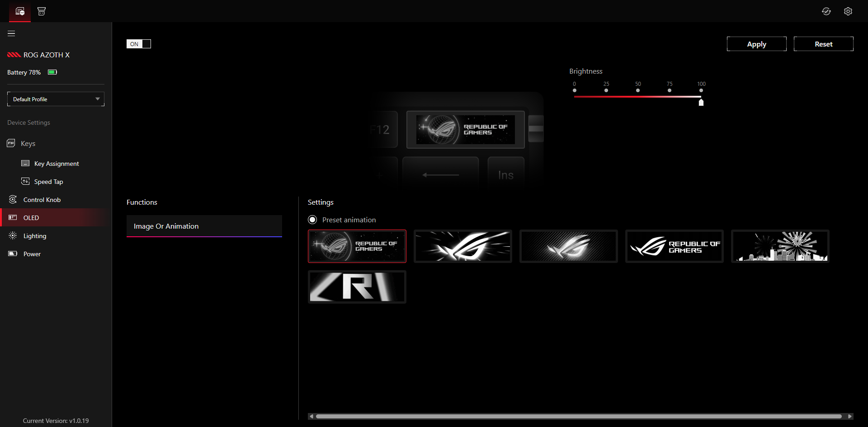Click the ROG AZOTH X logo icon
This screenshot has height=427, width=868.
(14, 55)
